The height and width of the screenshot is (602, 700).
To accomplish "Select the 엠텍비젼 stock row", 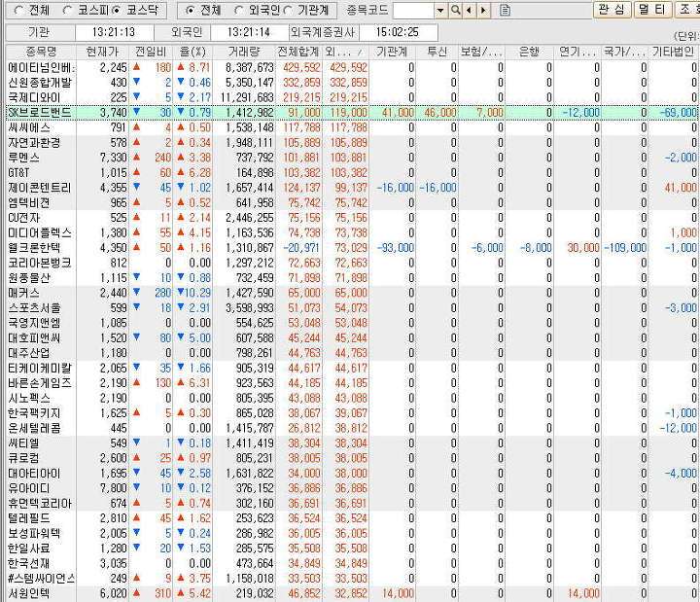I will (x=353, y=202).
